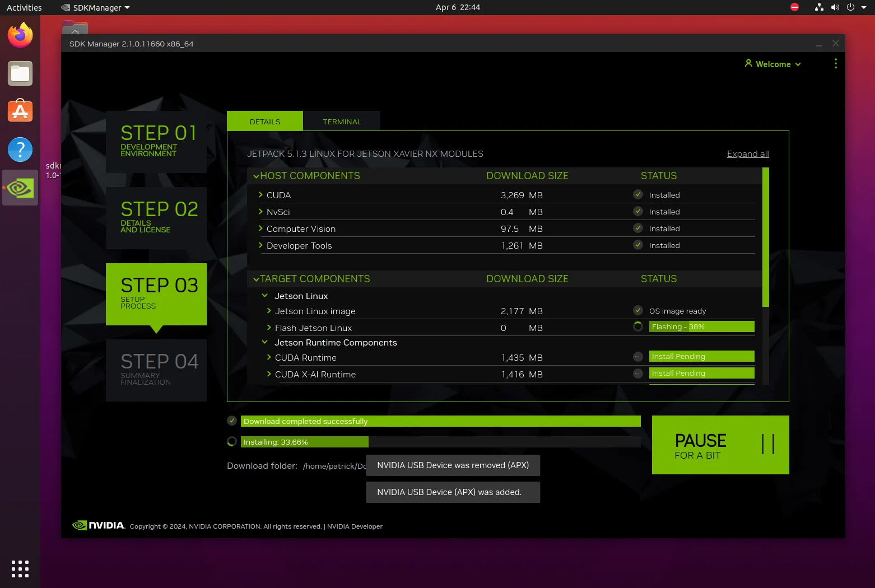Select Step 04 Summary Finalization
Image resolution: width=875 pixels, height=588 pixels.
pos(156,370)
